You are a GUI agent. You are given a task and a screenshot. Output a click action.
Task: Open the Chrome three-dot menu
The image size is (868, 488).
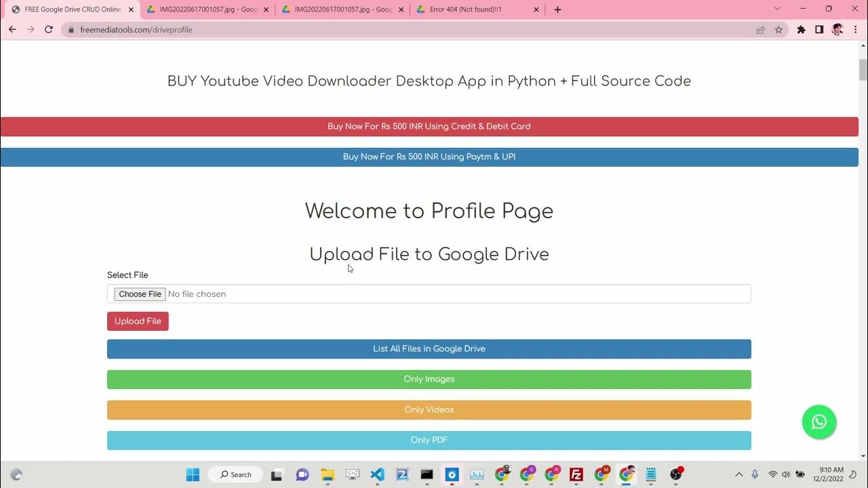(855, 30)
